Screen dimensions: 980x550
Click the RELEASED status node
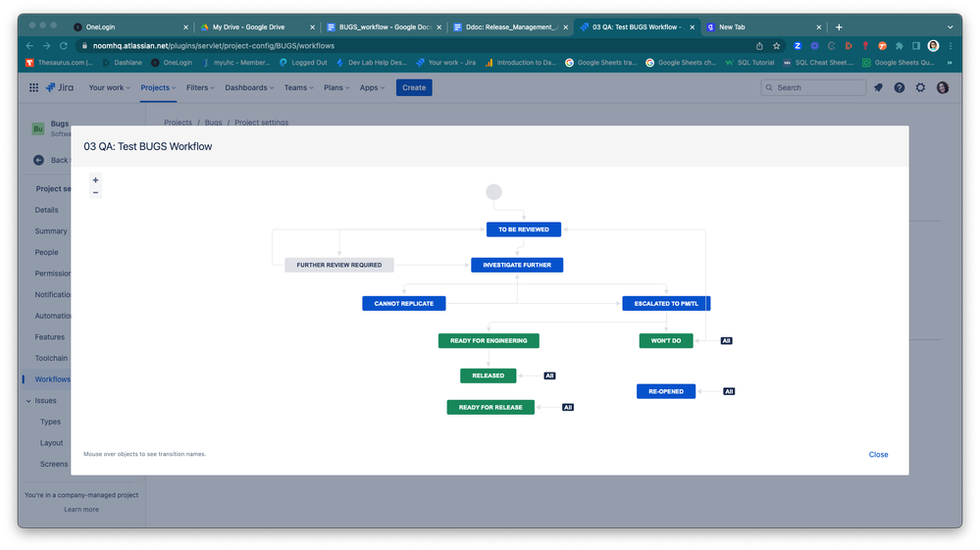coord(489,375)
